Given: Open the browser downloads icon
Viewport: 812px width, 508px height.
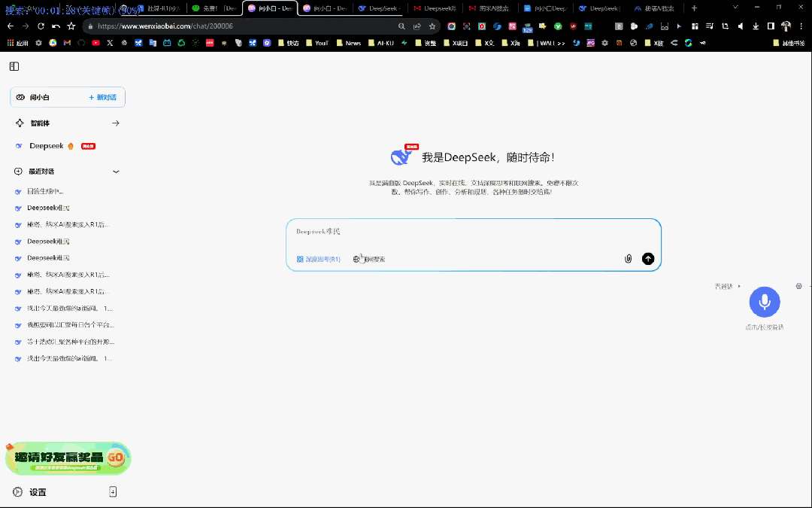Looking at the screenshot, I should point(756,26).
